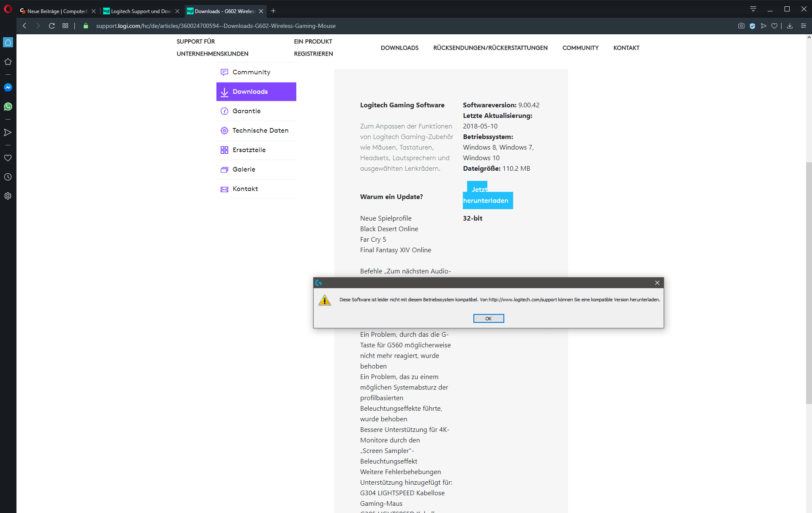
Task: Click the address bar URL
Action: click(x=216, y=26)
